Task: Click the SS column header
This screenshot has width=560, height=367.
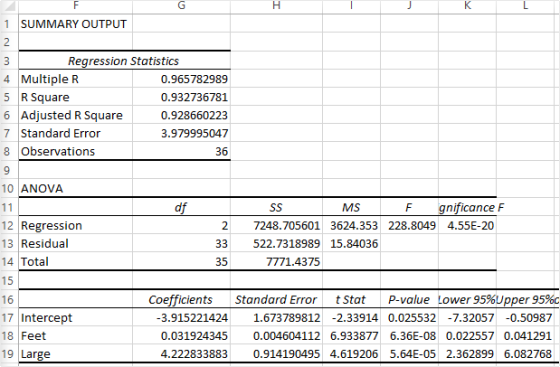Action: (276, 207)
